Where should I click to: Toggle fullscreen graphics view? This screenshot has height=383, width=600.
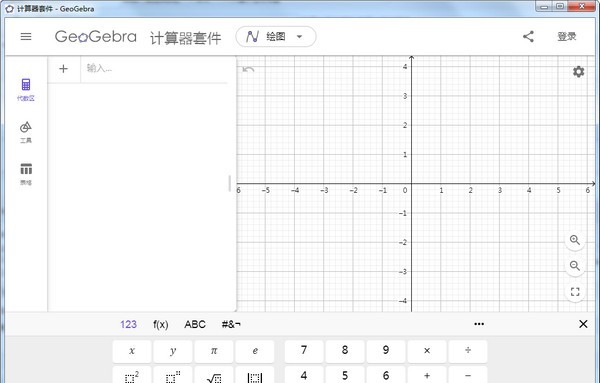click(575, 292)
